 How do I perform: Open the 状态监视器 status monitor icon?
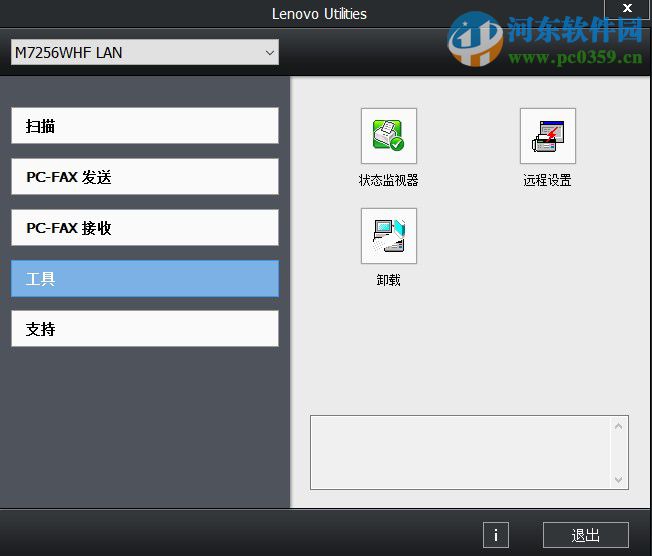(389, 136)
